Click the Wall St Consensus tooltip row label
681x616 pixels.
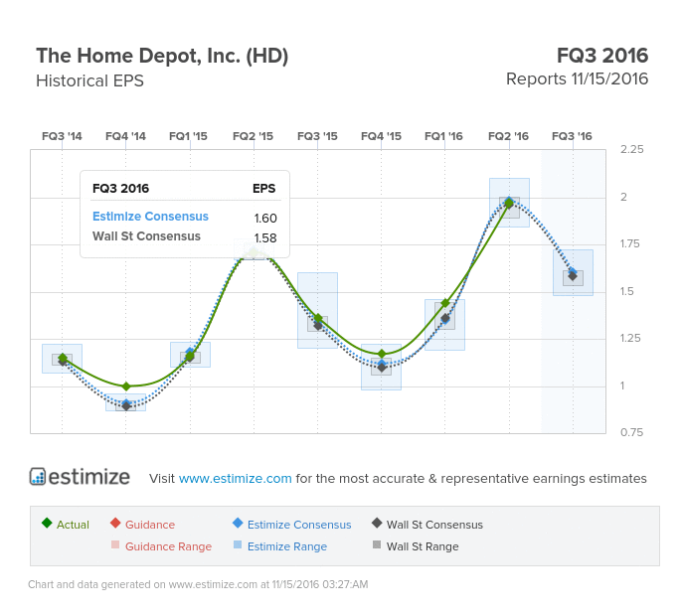tap(146, 236)
